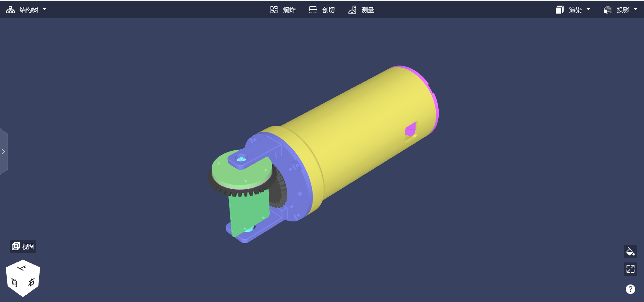The height and width of the screenshot is (302, 644).
Task: Activate the 剖切 section cut tool
Action: [x=322, y=10]
